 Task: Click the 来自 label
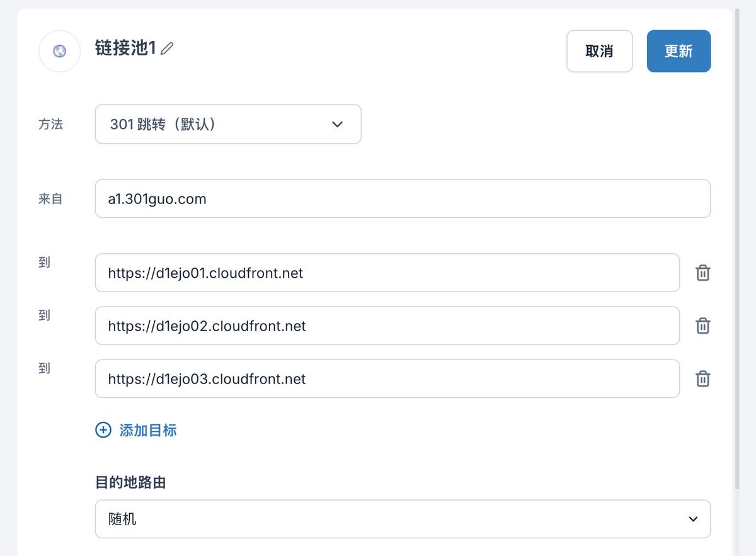point(51,199)
